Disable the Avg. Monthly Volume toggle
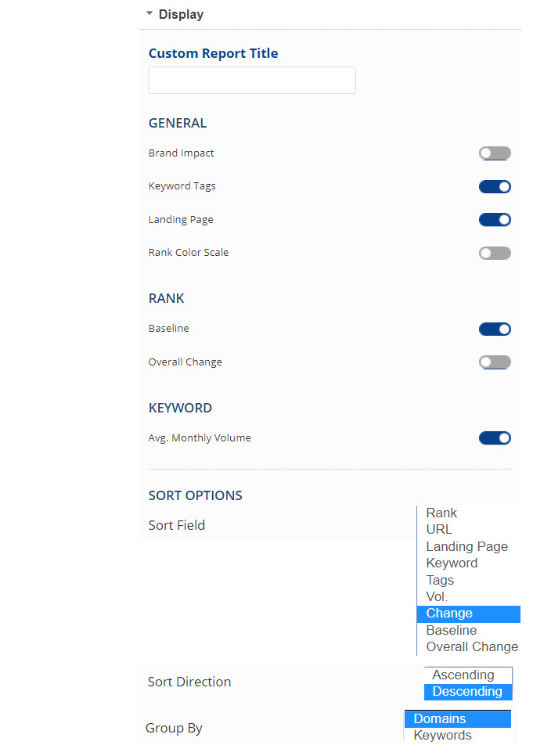This screenshot has width=533, height=756. 495,438
